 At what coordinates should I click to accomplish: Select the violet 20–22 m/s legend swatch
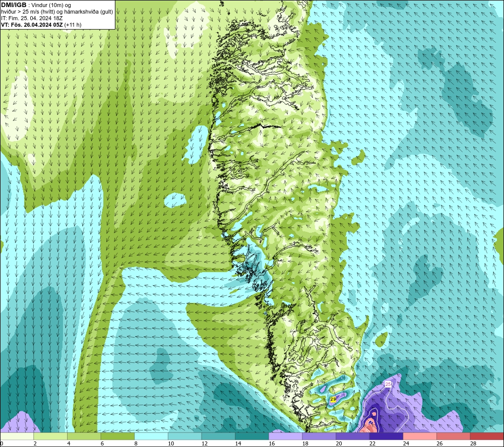[353, 436]
